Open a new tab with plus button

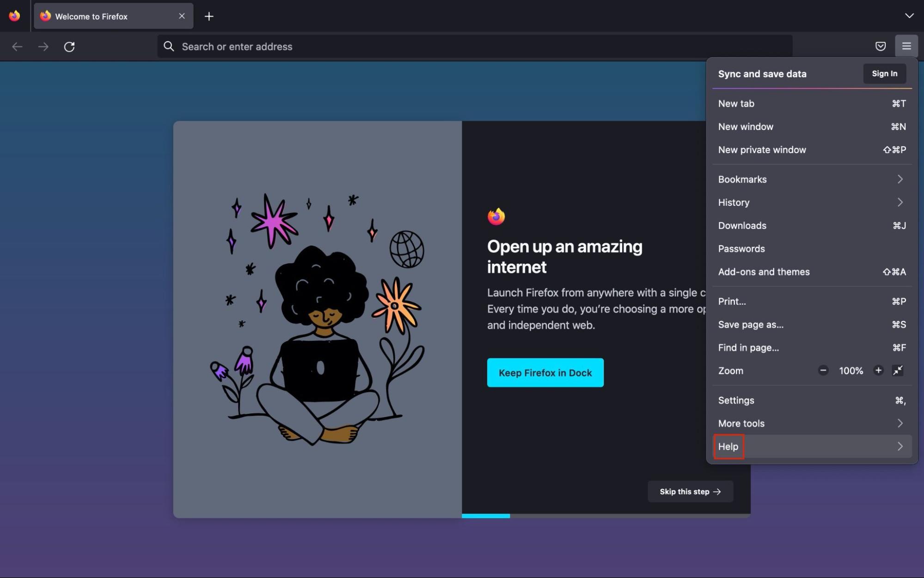(209, 17)
